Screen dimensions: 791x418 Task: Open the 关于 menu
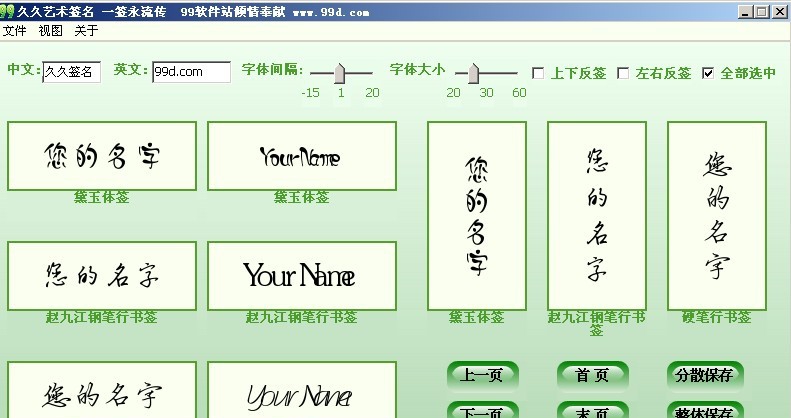(86, 31)
